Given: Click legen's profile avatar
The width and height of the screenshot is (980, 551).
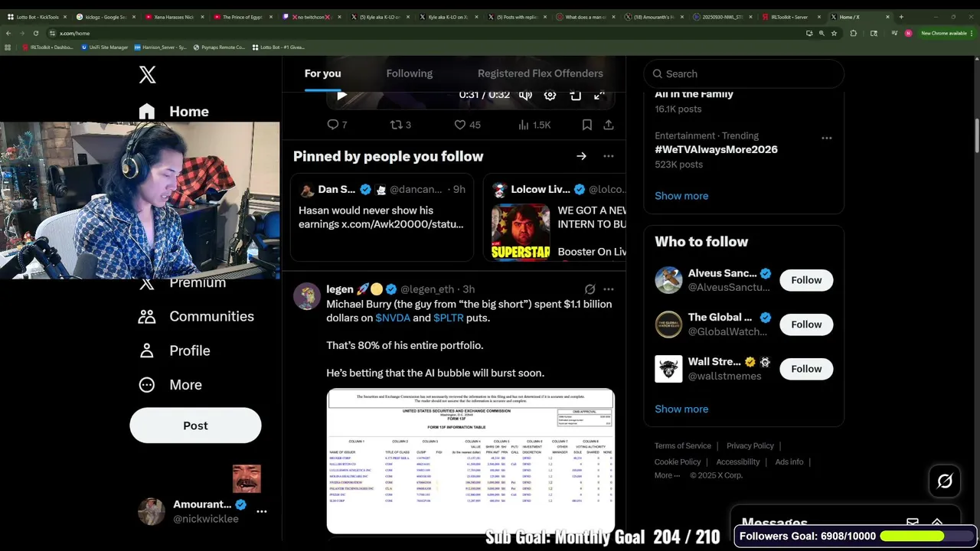Looking at the screenshot, I should pyautogui.click(x=307, y=296).
